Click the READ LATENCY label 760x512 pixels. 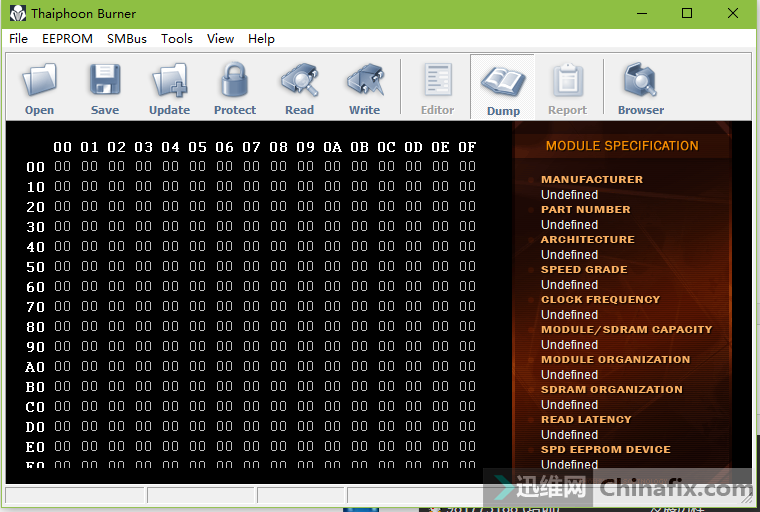(x=586, y=420)
